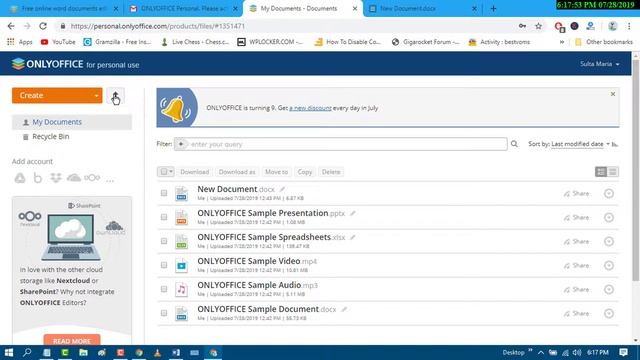The height and width of the screenshot is (360, 640).
Task: Edit New Document.docx pencil icon
Action: pos(282,189)
